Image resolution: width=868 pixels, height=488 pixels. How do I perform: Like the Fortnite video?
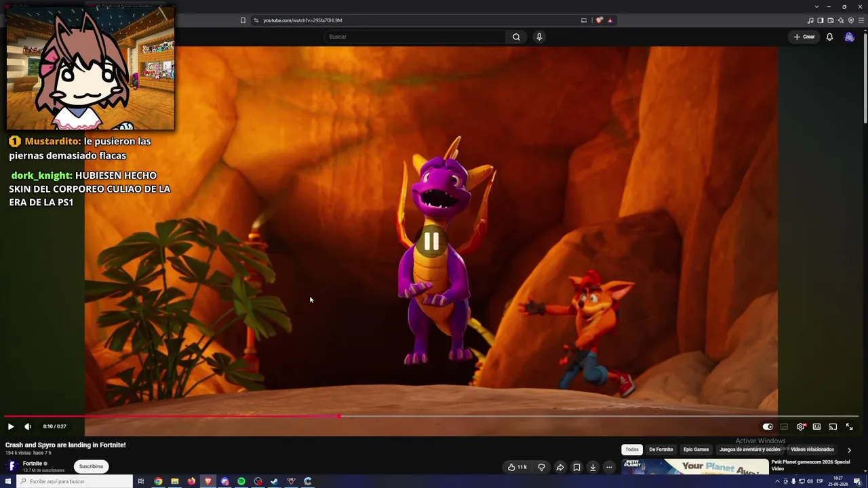click(517, 467)
